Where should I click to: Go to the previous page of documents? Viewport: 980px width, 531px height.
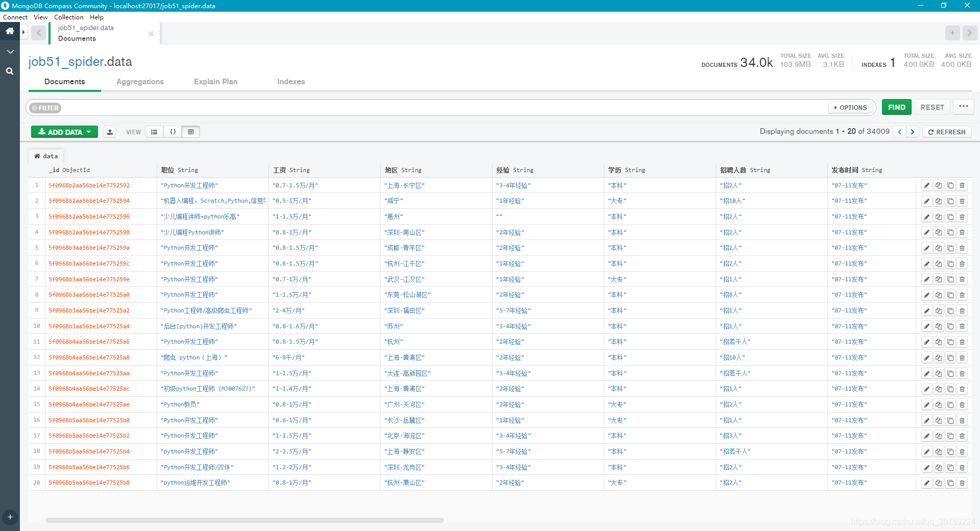tap(900, 132)
